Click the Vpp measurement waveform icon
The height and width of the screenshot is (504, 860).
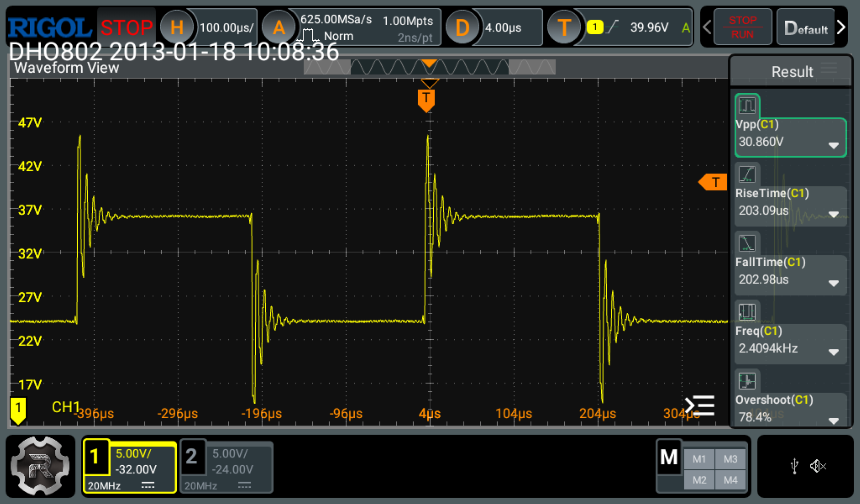click(x=747, y=106)
